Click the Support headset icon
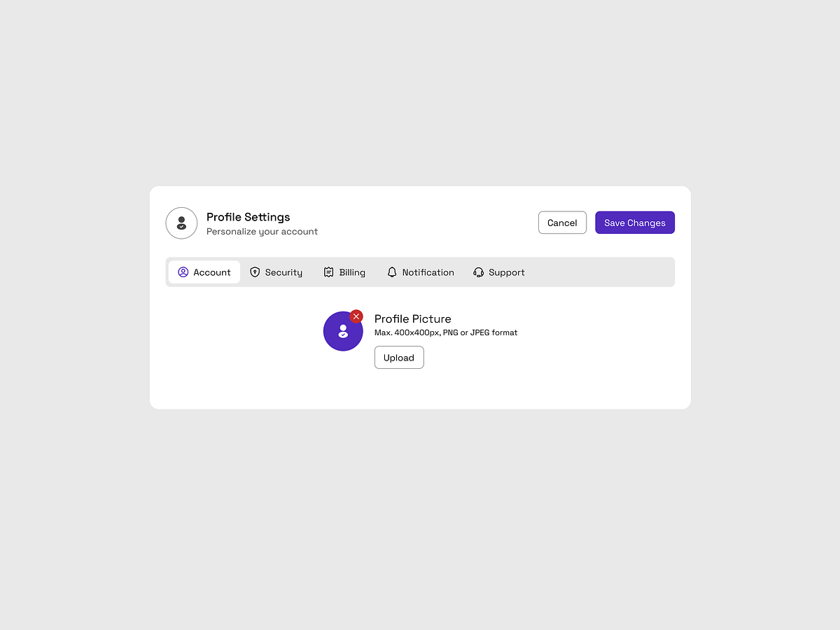The image size is (840, 630). tap(479, 272)
